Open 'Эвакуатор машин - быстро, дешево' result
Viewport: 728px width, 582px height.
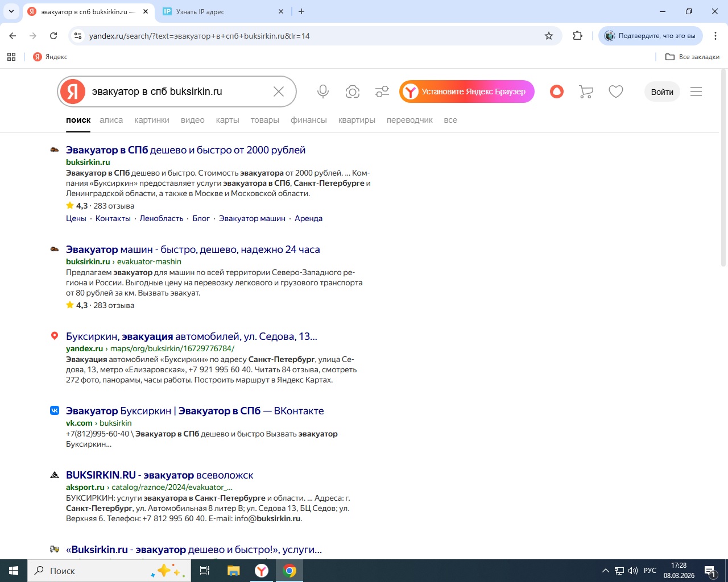pyautogui.click(x=193, y=250)
